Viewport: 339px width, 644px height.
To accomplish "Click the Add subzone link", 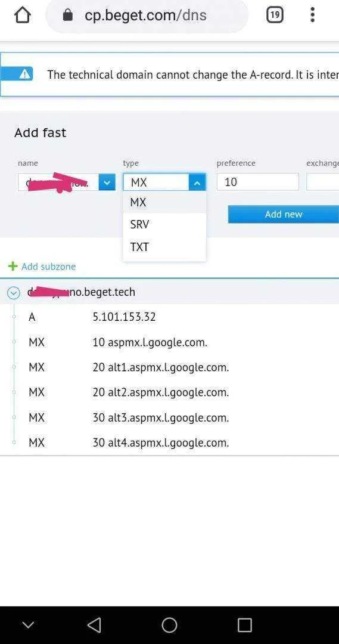I will (48, 267).
